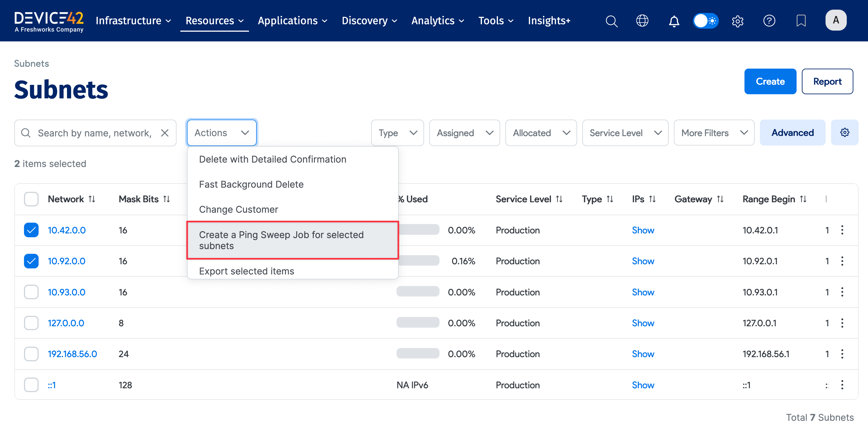Open row menu for 10.93.0.0 subnet
Image resolution: width=868 pixels, height=442 pixels.
[x=842, y=292]
